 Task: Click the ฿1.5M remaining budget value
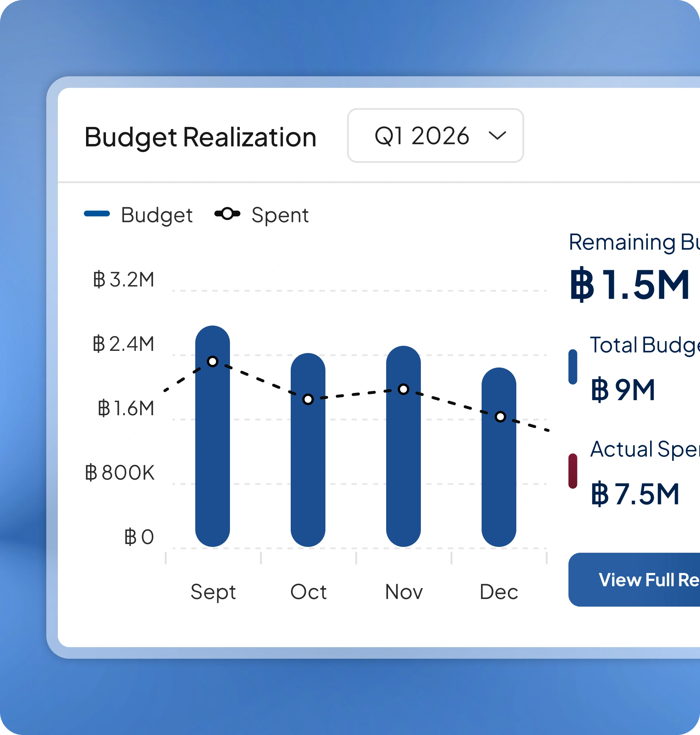click(630, 285)
